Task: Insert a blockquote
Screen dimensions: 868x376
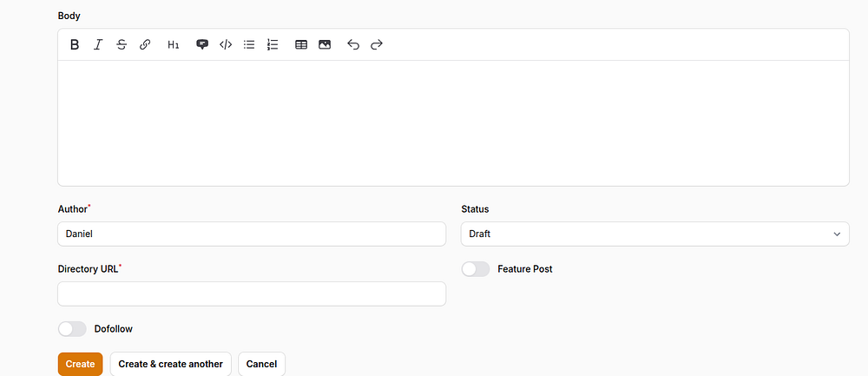Action: click(x=202, y=44)
